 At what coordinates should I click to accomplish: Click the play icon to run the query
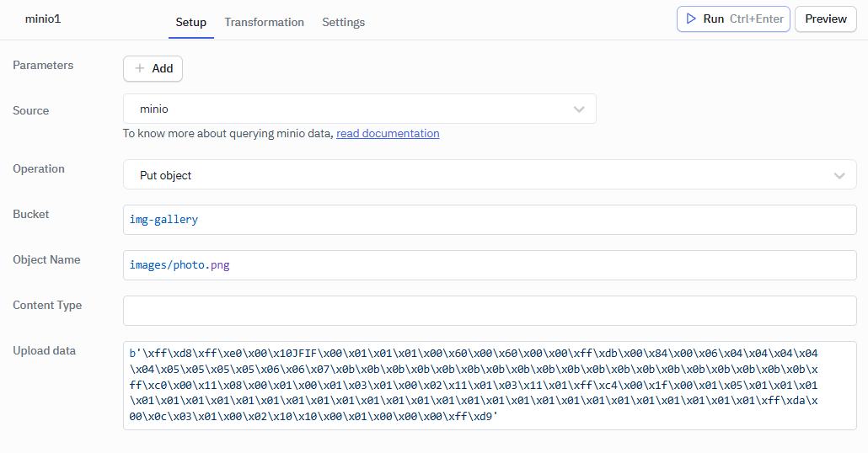point(691,19)
